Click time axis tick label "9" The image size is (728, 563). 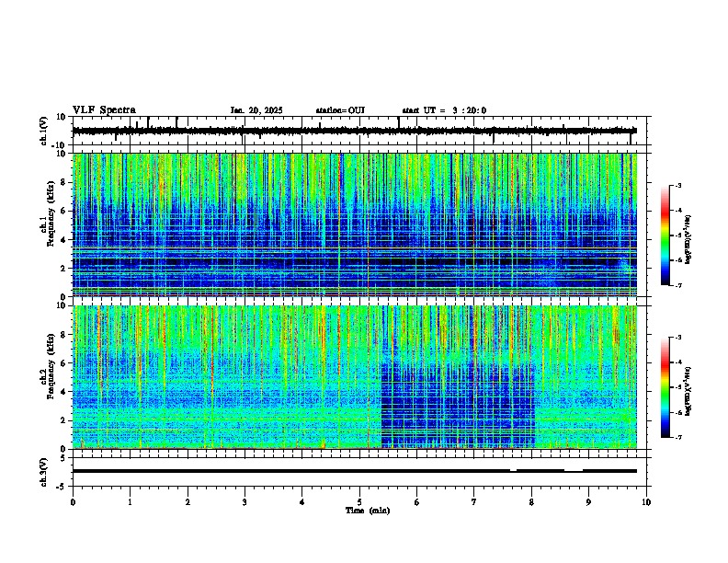(588, 502)
